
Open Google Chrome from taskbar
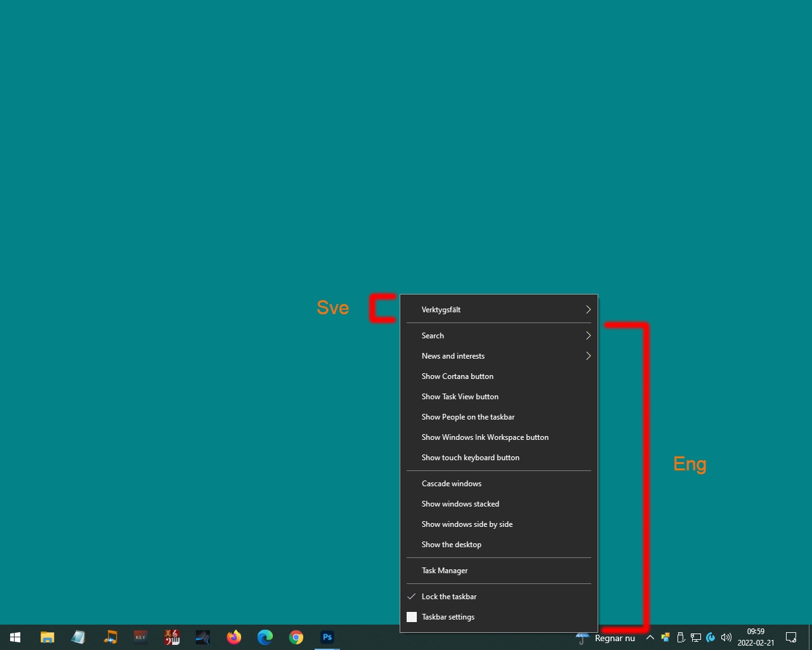point(296,637)
